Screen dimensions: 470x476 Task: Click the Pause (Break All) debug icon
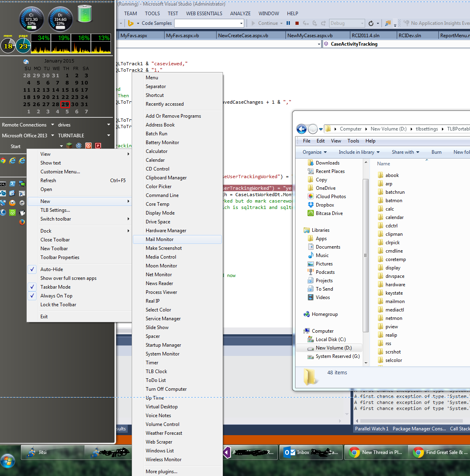coord(288,23)
